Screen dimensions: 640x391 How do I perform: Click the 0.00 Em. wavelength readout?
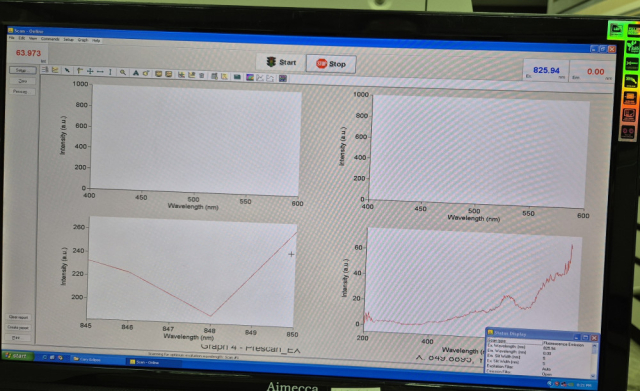[592, 72]
